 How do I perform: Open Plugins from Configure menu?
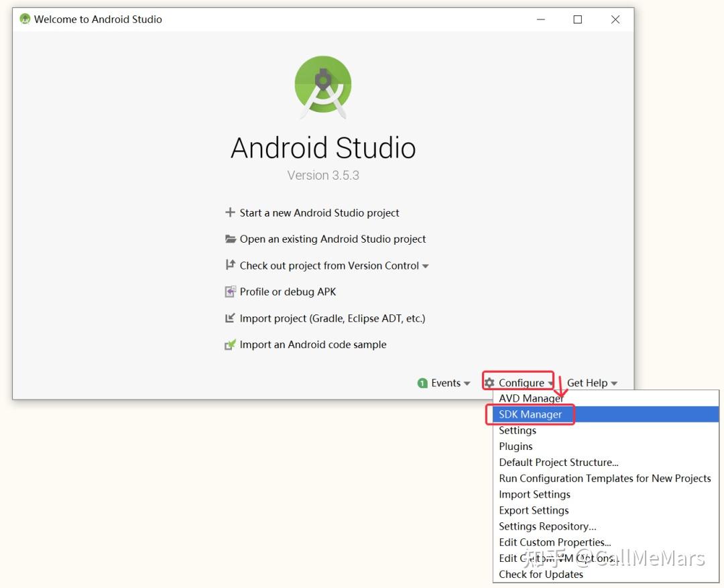tap(606, 447)
